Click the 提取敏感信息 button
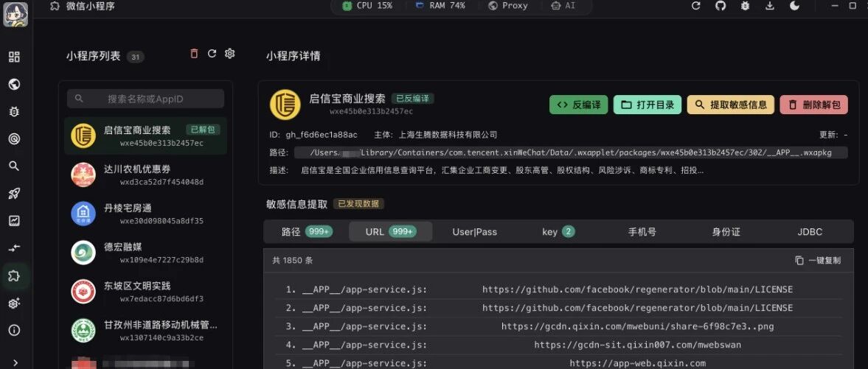This screenshot has width=868, height=369. point(731,105)
